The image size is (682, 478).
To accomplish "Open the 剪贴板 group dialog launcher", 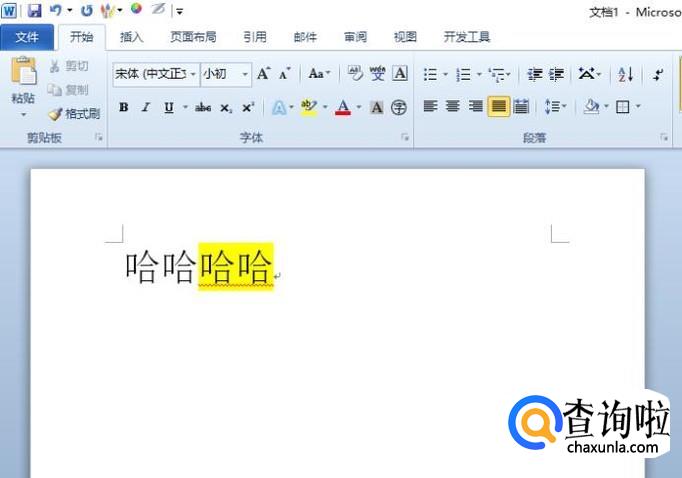I will tap(99, 137).
